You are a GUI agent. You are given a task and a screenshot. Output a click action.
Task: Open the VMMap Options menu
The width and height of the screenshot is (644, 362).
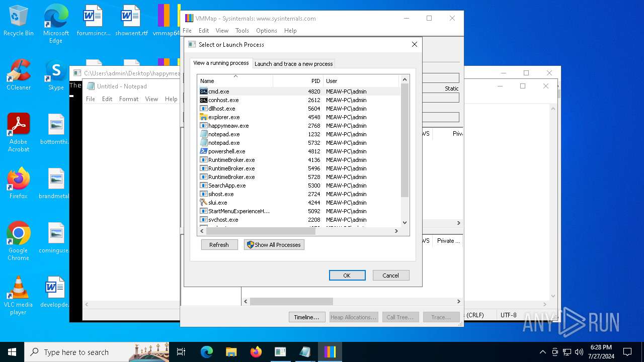[x=267, y=31]
